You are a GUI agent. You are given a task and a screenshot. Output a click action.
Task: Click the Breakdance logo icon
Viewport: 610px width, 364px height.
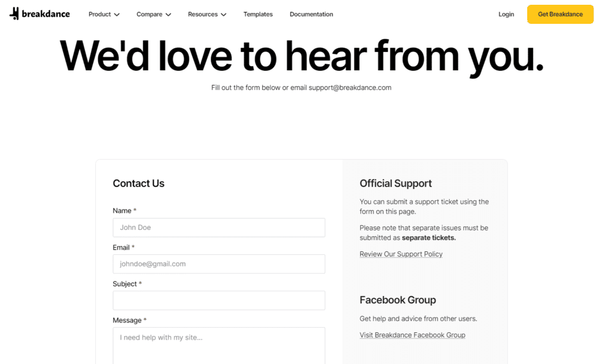[x=14, y=14]
